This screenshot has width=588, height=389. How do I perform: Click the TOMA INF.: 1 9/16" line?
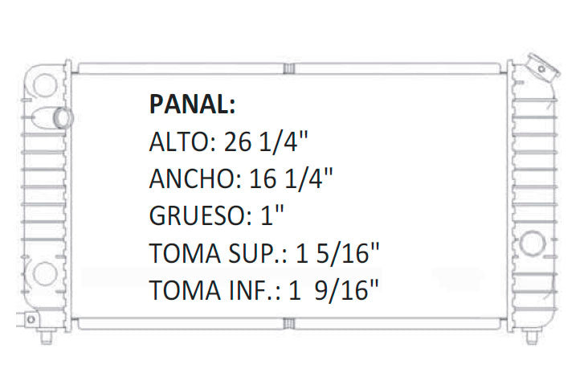pos(264,289)
